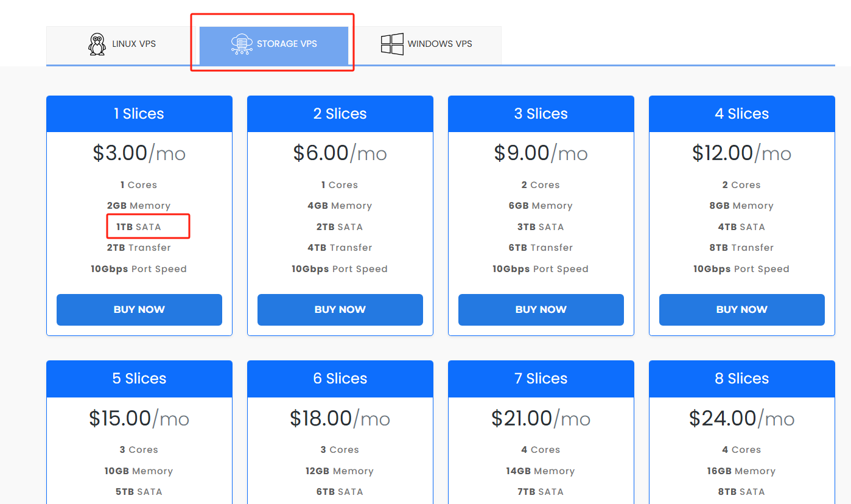
Task: Click the 8 Slices plan title
Action: pos(741,379)
